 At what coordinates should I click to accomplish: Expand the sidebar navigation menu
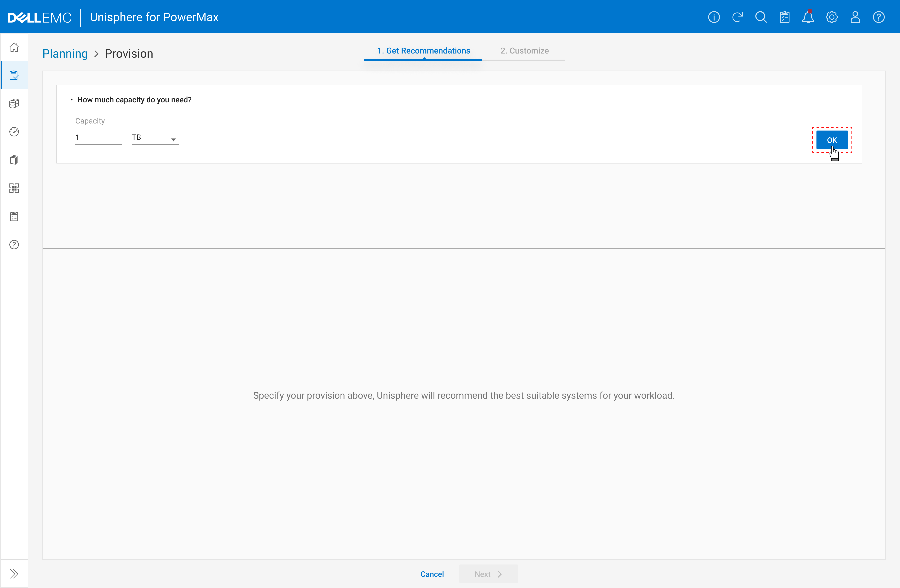14,574
